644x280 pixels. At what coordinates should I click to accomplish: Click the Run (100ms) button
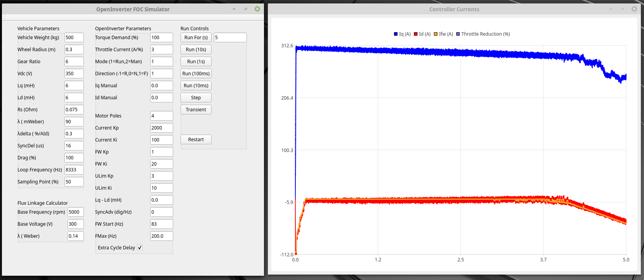(x=196, y=74)
